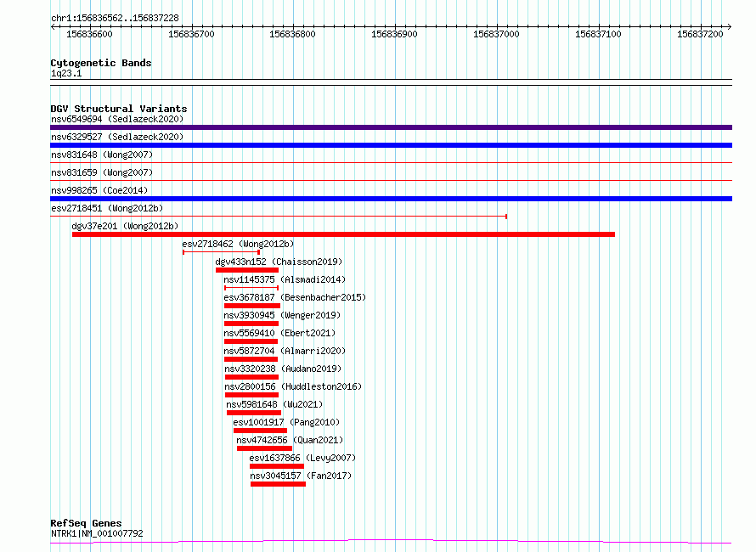
Task: Open the esv1637866 (Levy2007) label
Action: [x=302, y=458]
